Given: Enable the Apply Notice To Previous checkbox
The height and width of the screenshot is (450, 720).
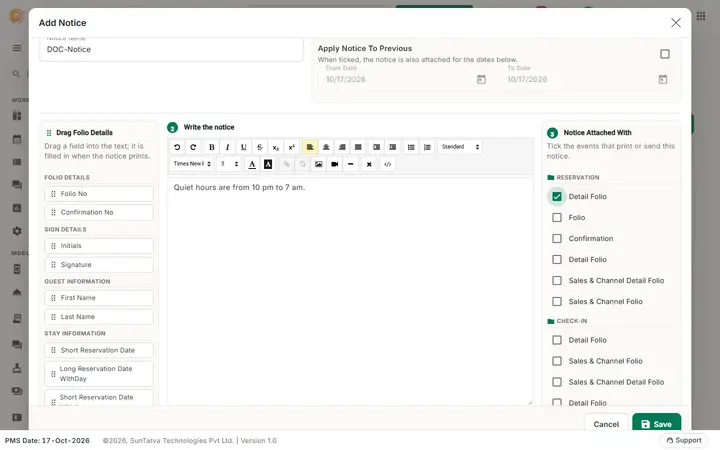Looking at the screenshot, I should pyautogui.click(x=664, y=54).
